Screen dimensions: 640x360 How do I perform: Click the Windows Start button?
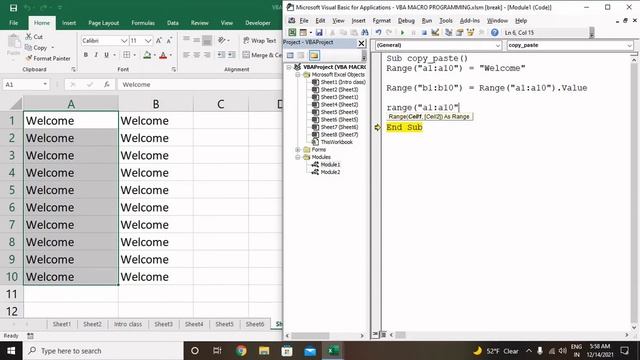click(11, 351)
